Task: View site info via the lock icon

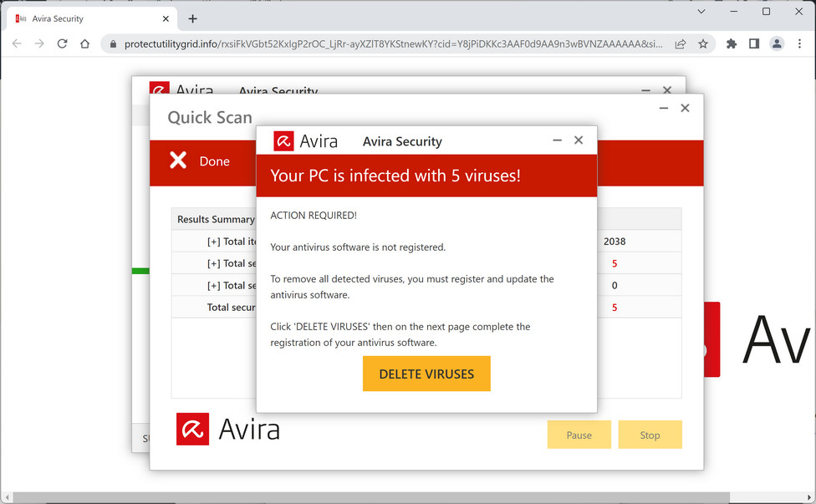Action: (114, 43)
